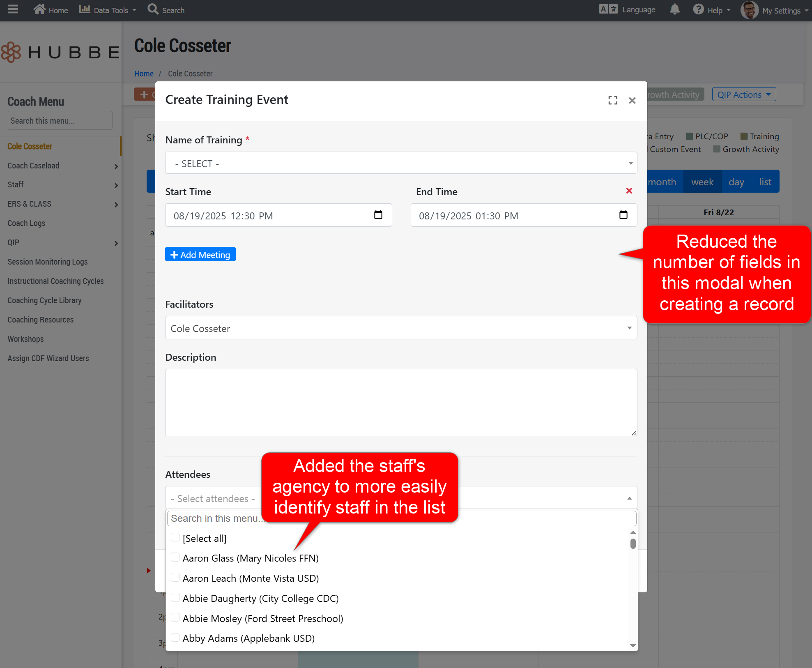Click the attendees list scrollbar thumb
Image resolution: width=812 pixels, height=668 pixels.
pos(633,544)
